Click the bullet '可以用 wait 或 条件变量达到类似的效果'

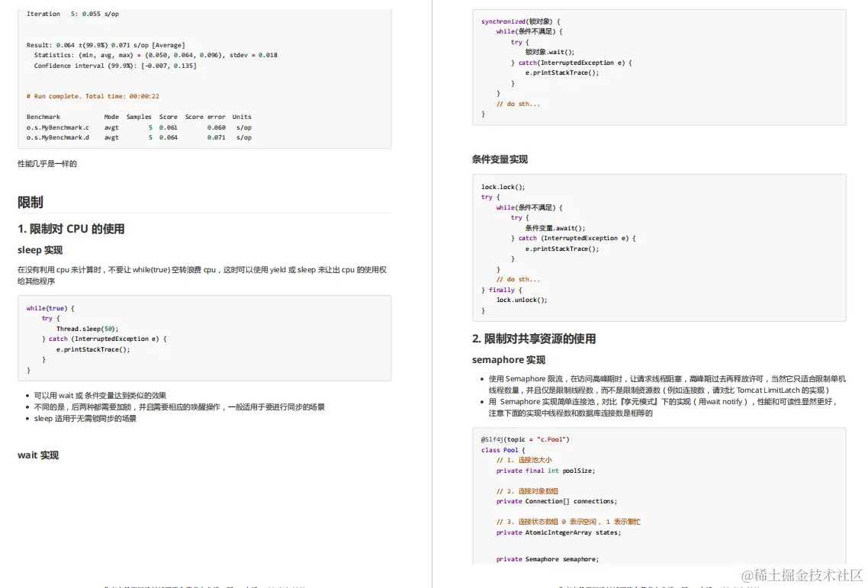pos(100,395)
